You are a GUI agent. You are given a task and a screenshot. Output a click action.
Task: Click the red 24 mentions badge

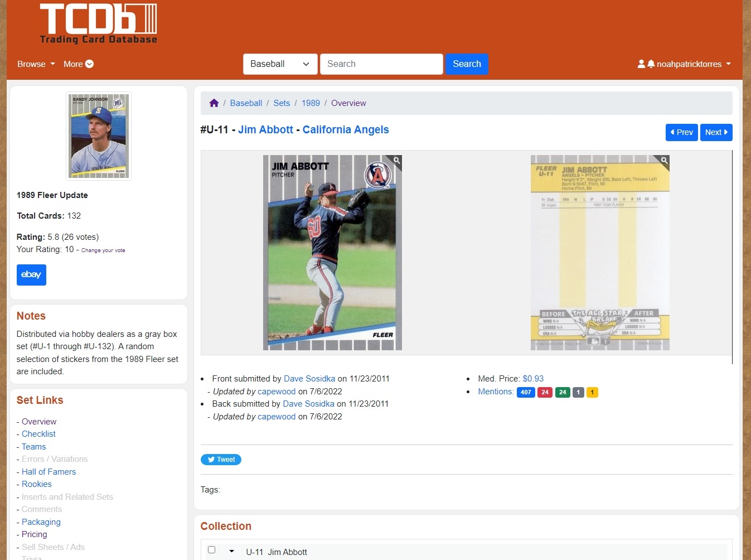pyautogui.click(x=545, y=392)
